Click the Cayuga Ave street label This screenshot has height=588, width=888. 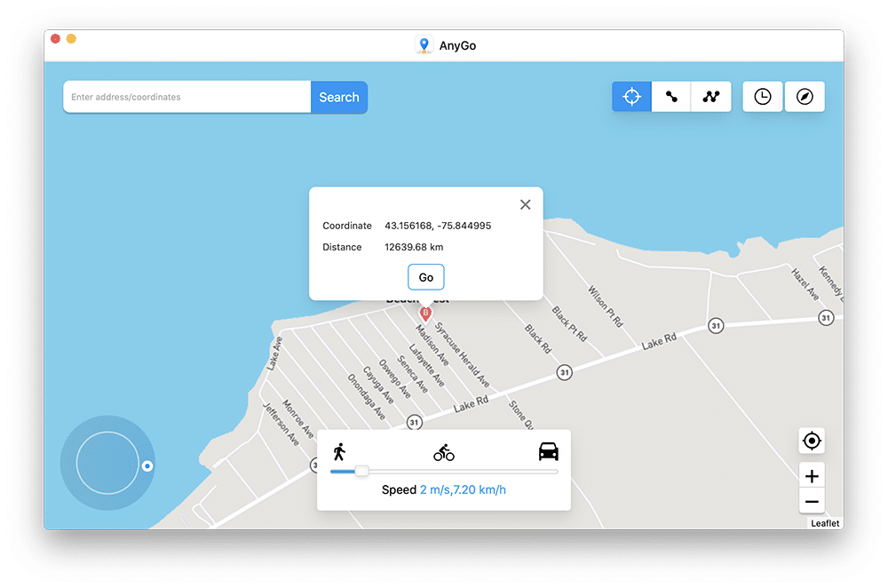[377, 385]
